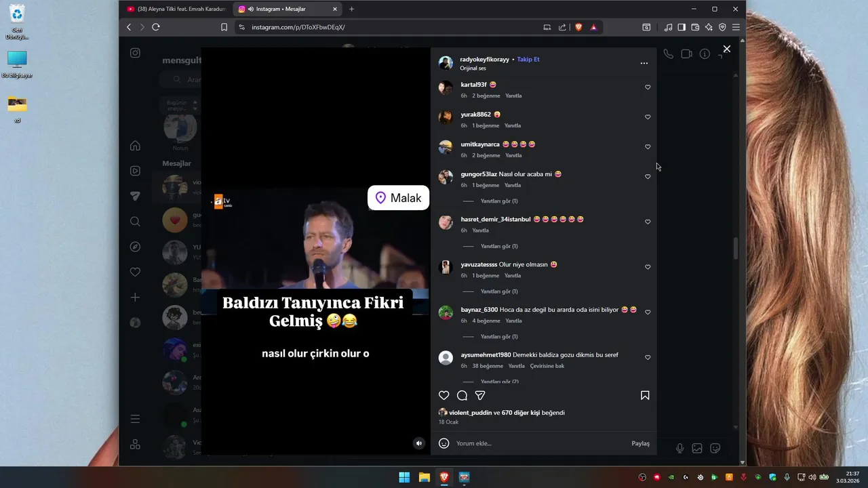Like yurak8862's comment

[648, 117]
